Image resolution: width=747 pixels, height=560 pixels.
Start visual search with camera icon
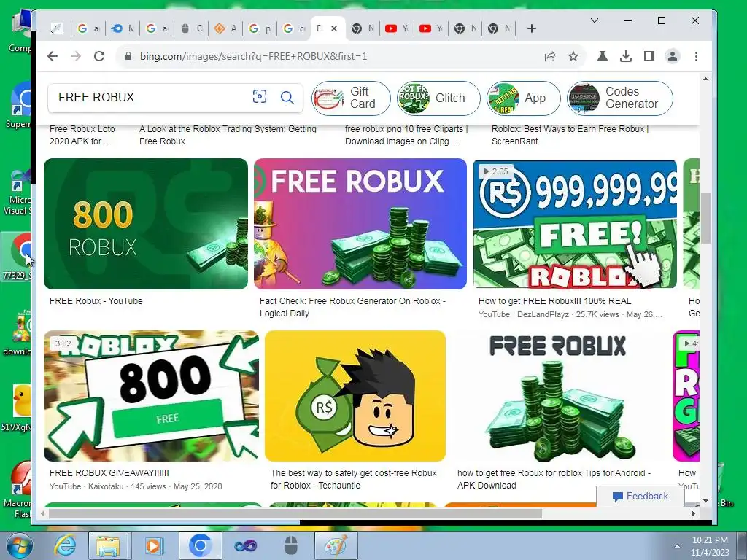[x=259, y=97]
